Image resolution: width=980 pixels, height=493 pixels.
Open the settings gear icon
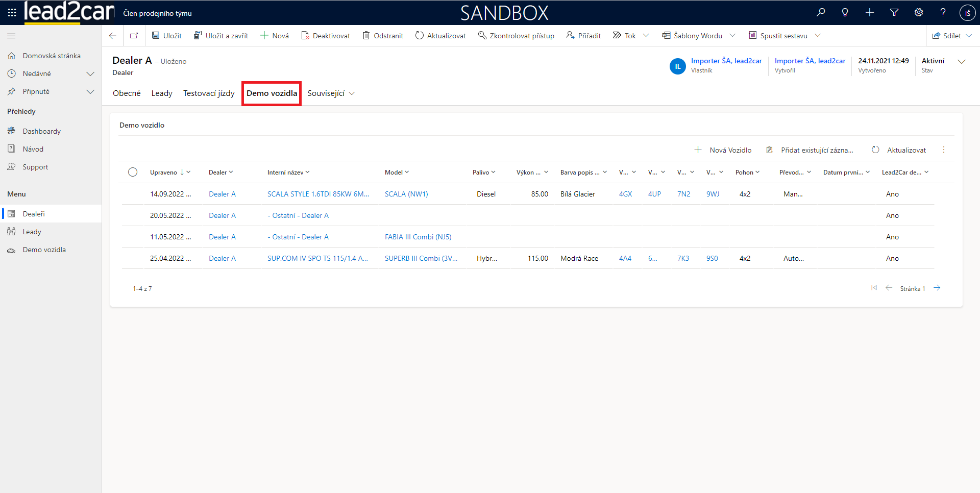click(x=919, y=12)
